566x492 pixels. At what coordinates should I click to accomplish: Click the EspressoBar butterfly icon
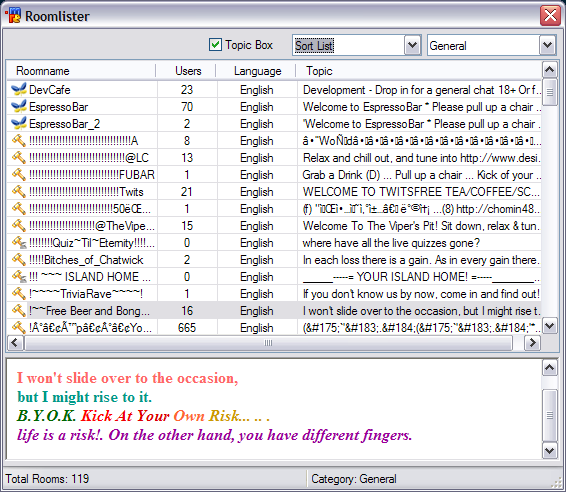pos(19,106)
